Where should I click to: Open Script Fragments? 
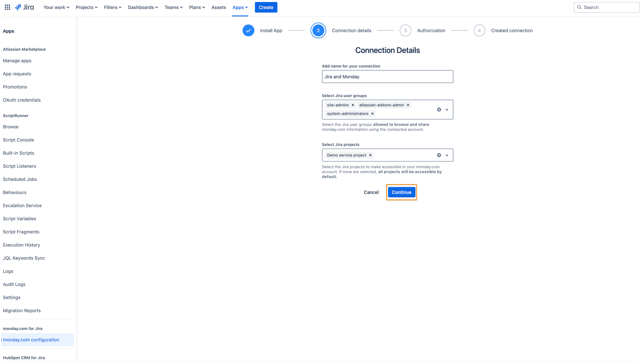click(x=21, y=232)
